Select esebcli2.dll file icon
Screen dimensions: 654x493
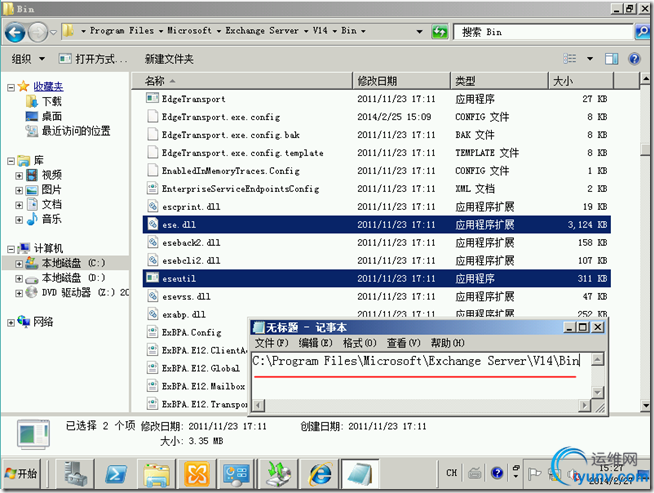[152, 260]
